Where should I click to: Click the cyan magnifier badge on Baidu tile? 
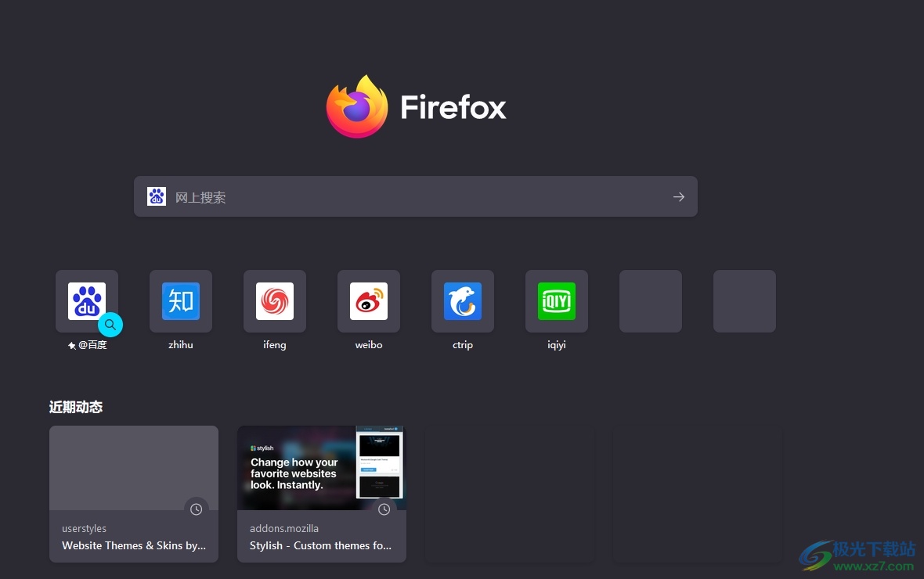click(110, 325)
